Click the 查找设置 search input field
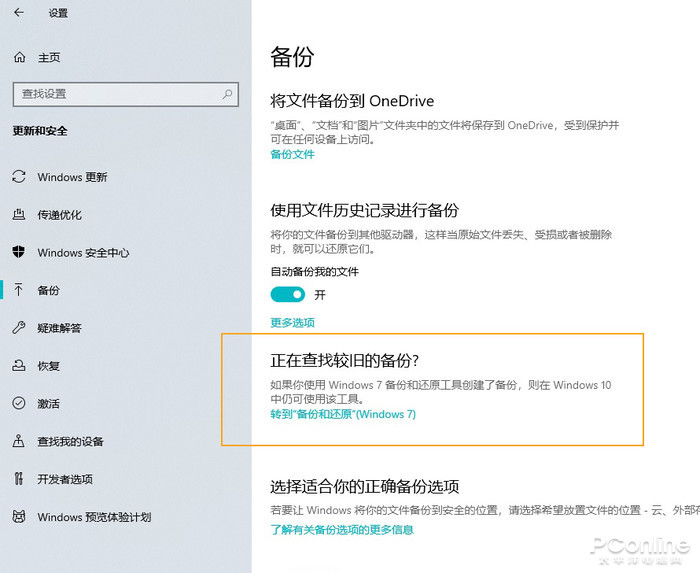This screenshot has width=700, height=573. 115,94
